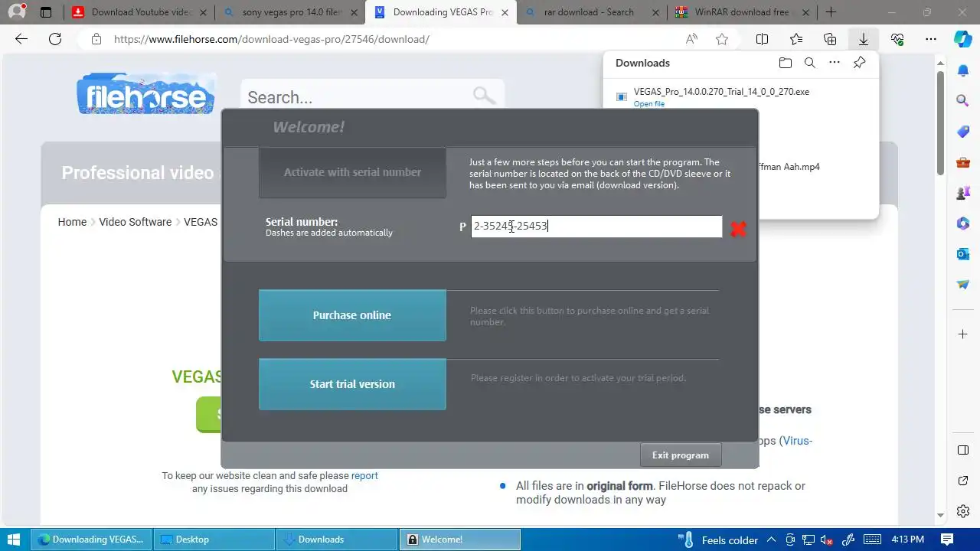Search downloads with magnifier icon

tap(809, 63)
